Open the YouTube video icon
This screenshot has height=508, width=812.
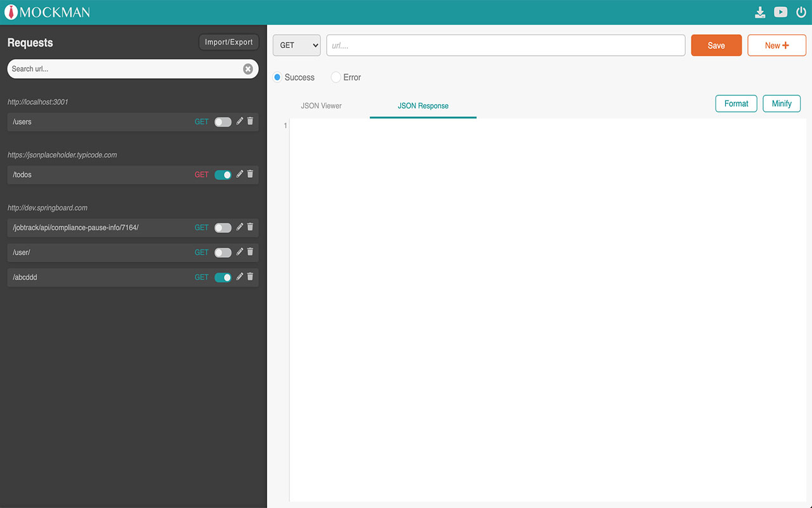781,12
